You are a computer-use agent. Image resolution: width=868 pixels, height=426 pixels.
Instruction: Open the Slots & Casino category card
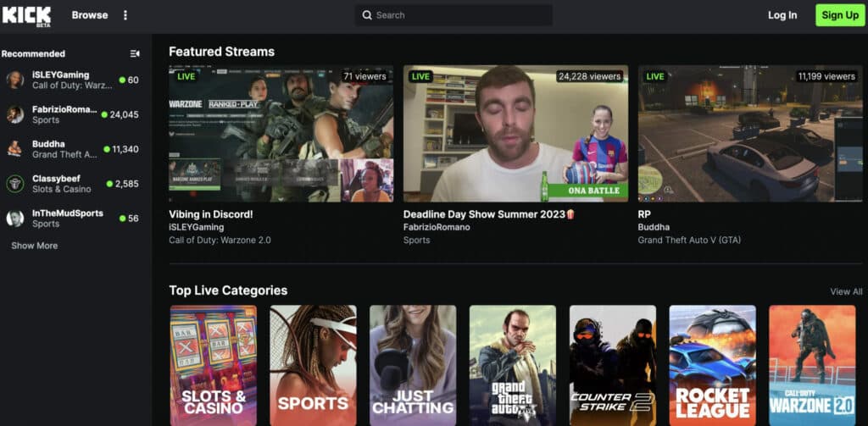tap(213, 365)
